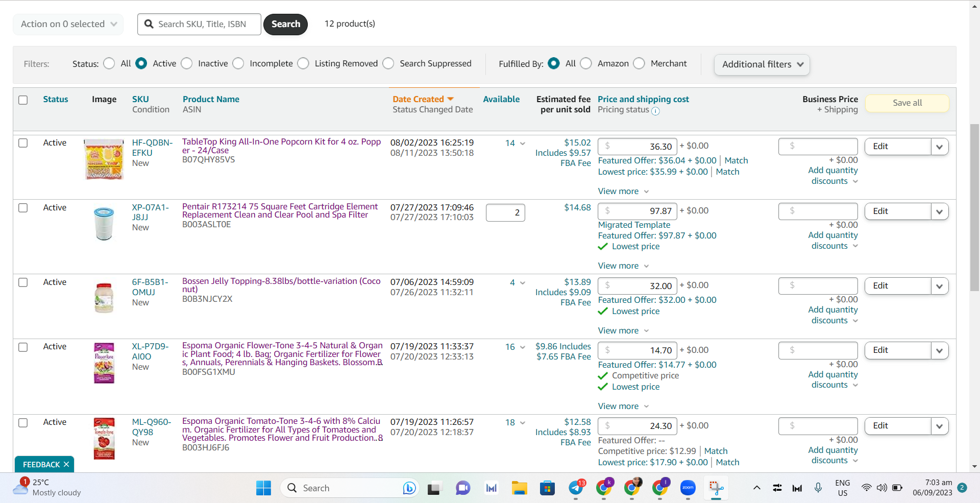Open Zoom from the taskbar

pyautogui.click(x=688, y=488)
